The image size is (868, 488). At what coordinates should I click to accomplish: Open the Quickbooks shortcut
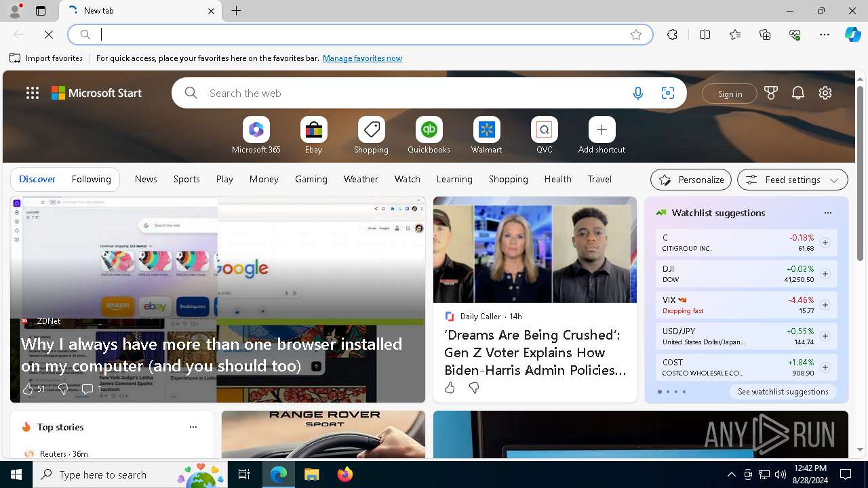click(x=429, y=136)
